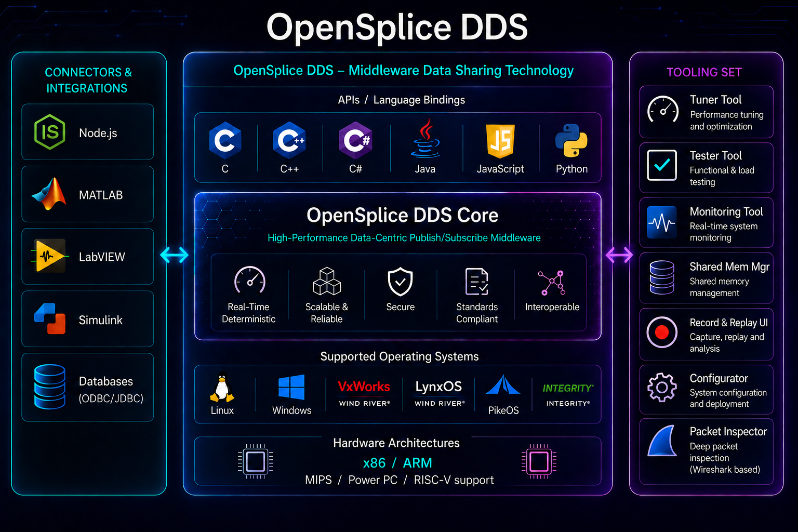Viewport: 798px width, 532px height.
Task: Click the Real-Time Deterministic gauge icon
Action: 250,281
